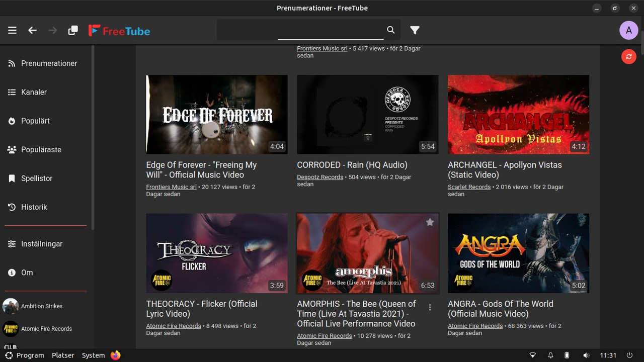Open the System menu in the panel

pos(93,355)
